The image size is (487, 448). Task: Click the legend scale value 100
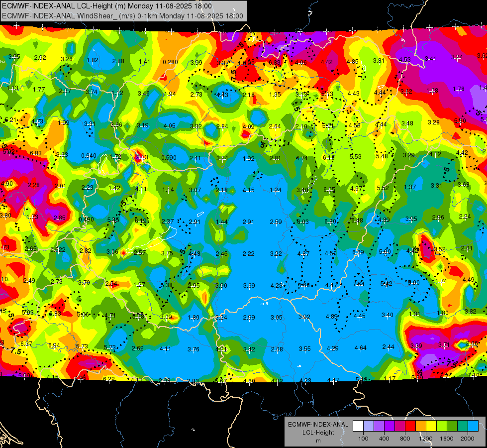point(363,439)
